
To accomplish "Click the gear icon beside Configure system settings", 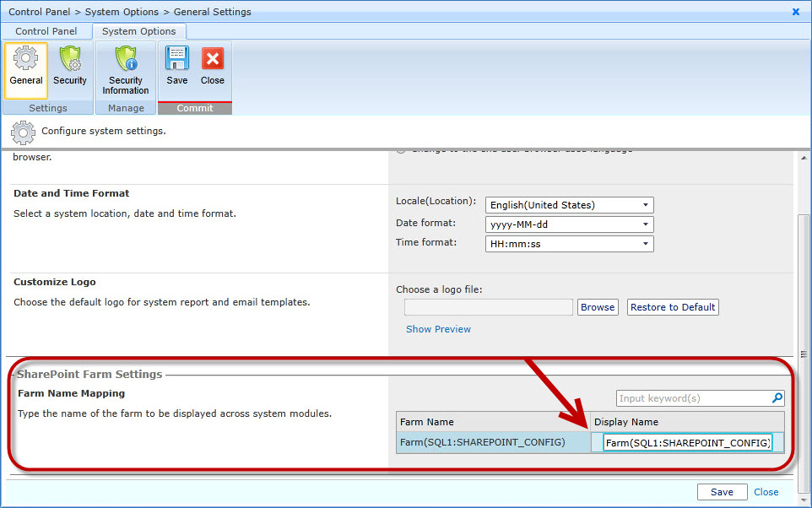I will [23, 132].
